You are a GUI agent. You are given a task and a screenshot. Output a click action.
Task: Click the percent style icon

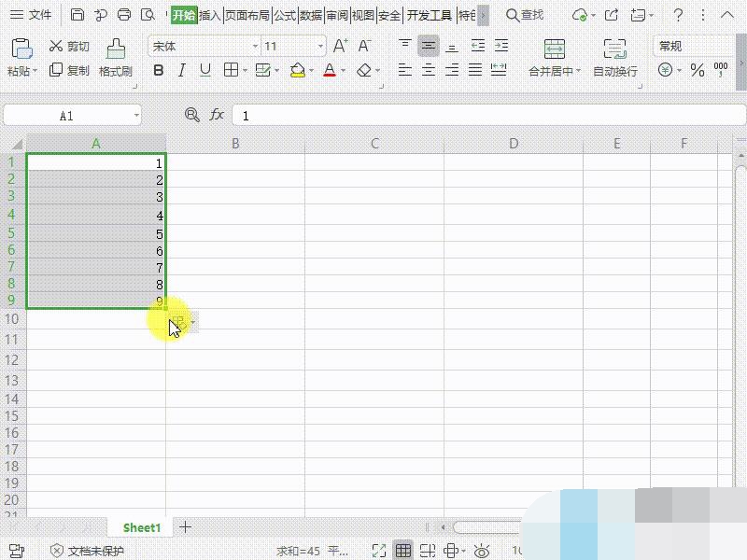coord(697,70)
